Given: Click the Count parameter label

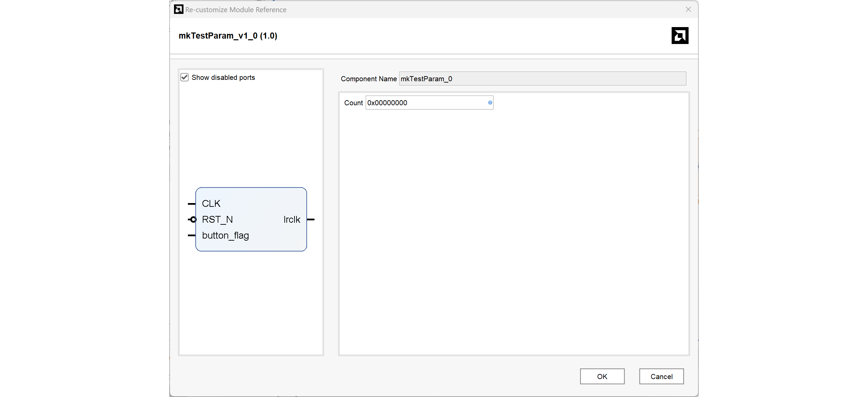Looking at the screenshot, I should tap(353, 103).
